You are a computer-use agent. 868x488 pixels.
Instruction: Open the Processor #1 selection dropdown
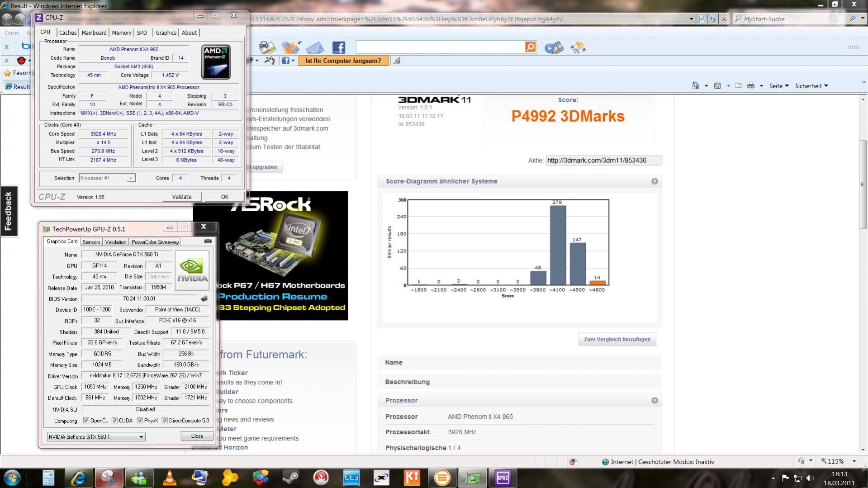click(107, 178)
